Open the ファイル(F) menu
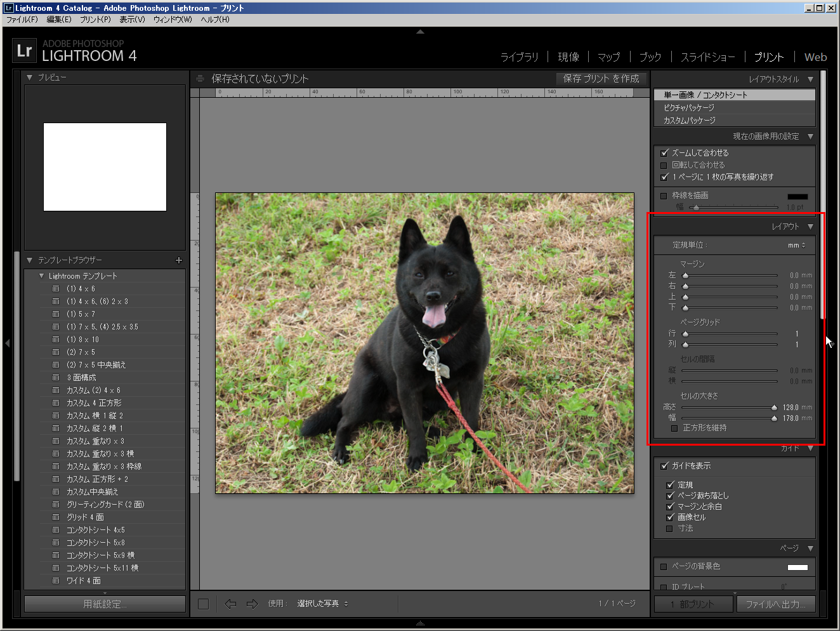 tap(22, 20)
